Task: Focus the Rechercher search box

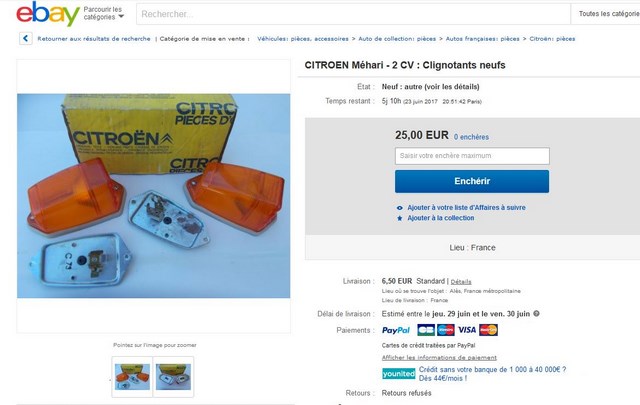Action: [353, 14]
